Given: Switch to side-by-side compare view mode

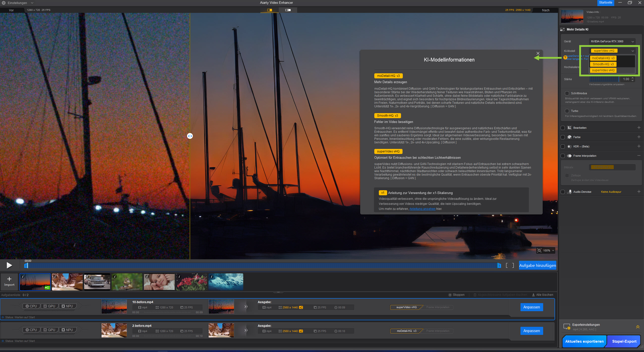Looking at the screenshot, I should 288,10.
